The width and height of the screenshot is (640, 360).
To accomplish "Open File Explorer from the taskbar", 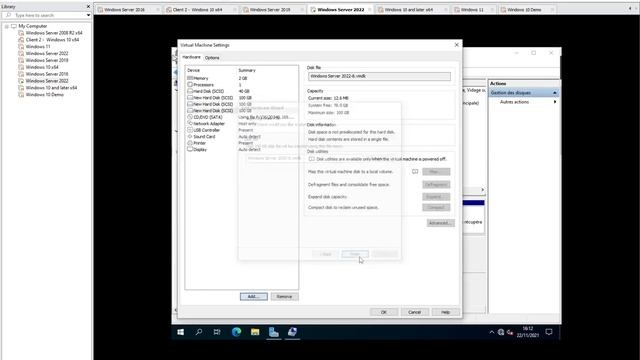I will pyautogui.click(x=255, y=332).
